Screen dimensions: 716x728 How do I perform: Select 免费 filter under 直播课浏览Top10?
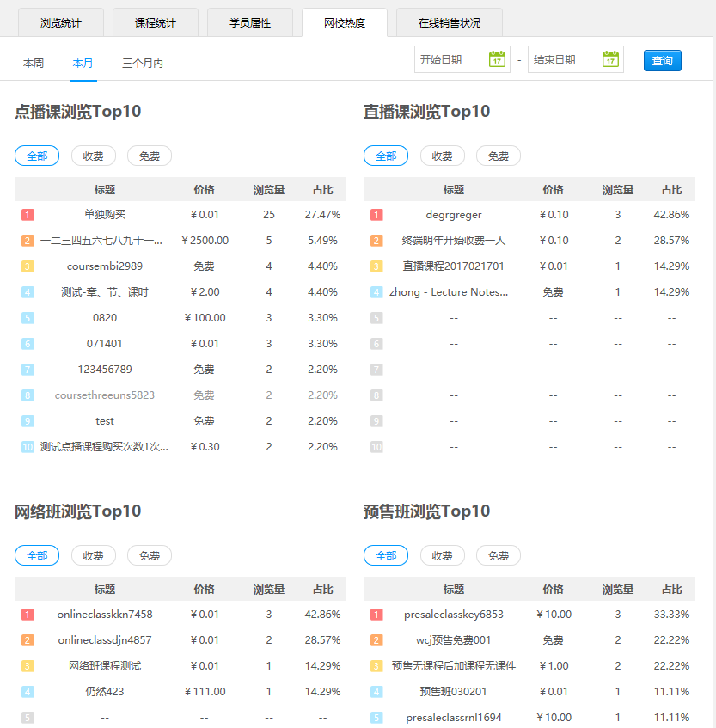[x=499, y=156]
